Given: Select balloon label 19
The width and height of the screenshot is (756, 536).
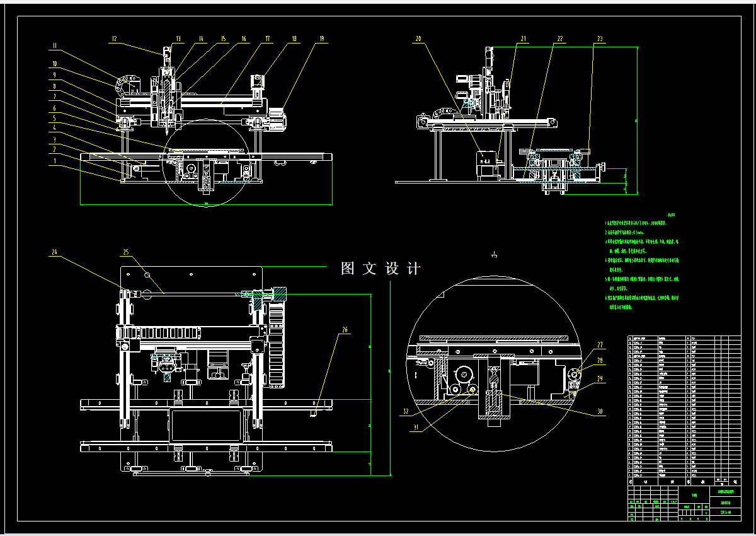Looking at the screenshot, I should 321,38.
